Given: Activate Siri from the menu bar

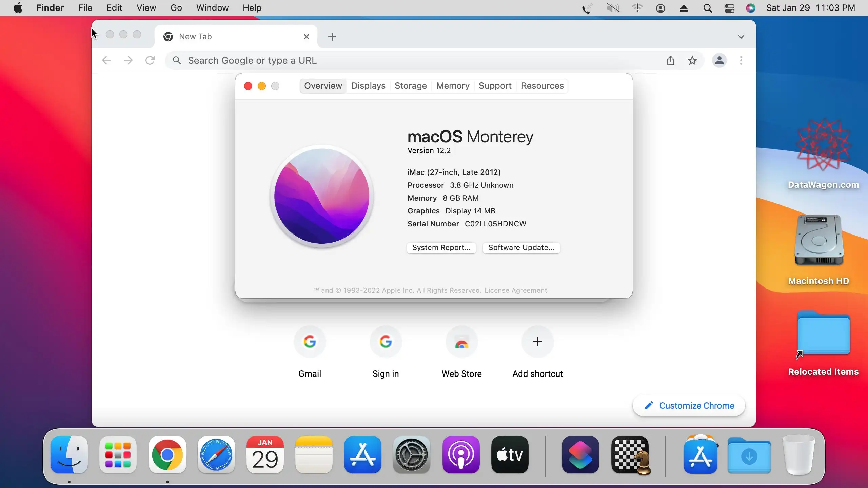Looking at the screenshot, I should point(750,8).
